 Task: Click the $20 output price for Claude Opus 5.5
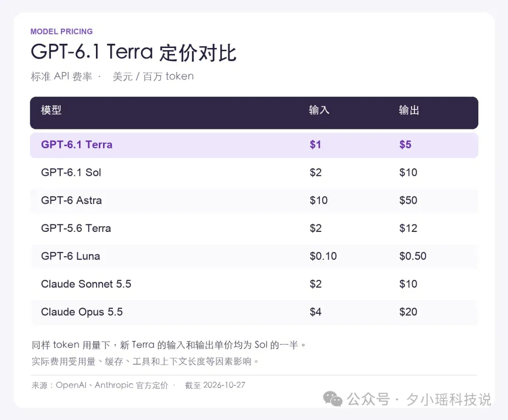(408, 311)
